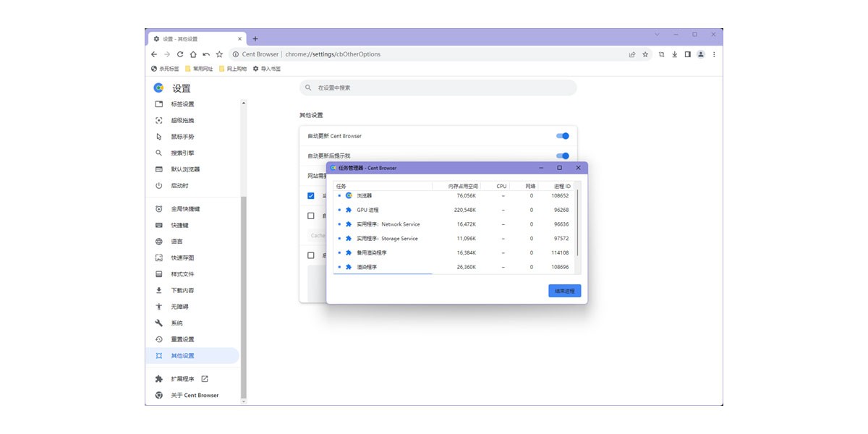Select 实用程序: Storage Service row
Image resolution: width=868 pixels, height=434 pixels.
(454, 239)
